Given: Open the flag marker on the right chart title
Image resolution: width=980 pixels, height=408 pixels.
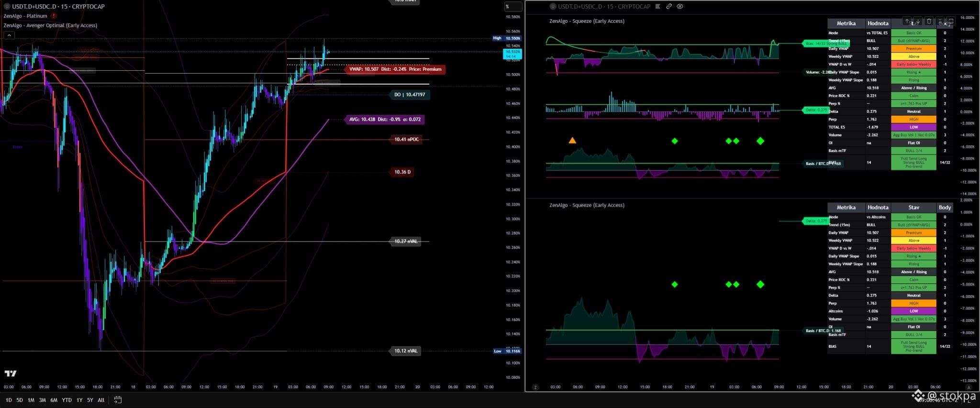Looking at the screenshot, I should pyautogui.click(x=658, y=7).
